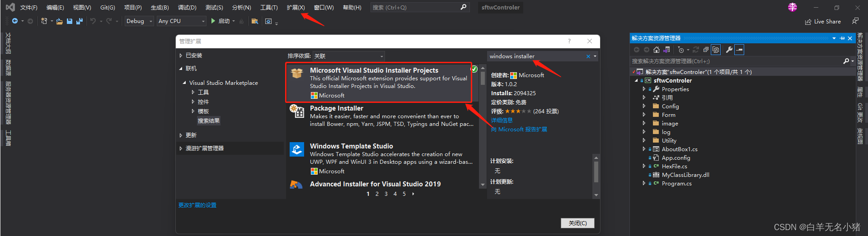Open the 排序依据 关联 sort dropdown
868x236 pixels.
[x=349, y=56]
